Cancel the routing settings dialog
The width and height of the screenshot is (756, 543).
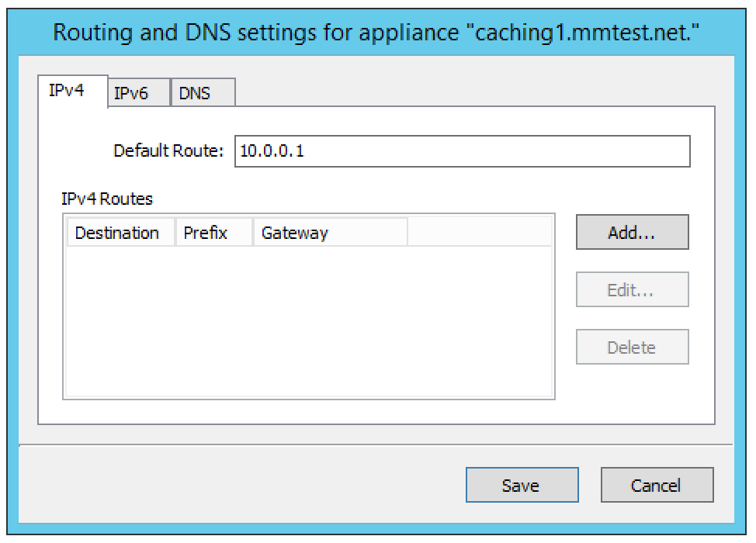click(x=657, y=485)
